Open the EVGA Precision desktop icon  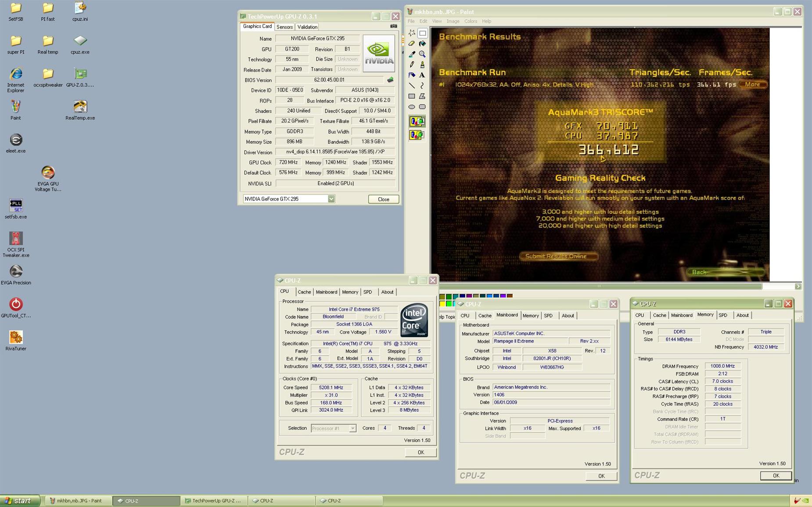(x=16, y=275)
